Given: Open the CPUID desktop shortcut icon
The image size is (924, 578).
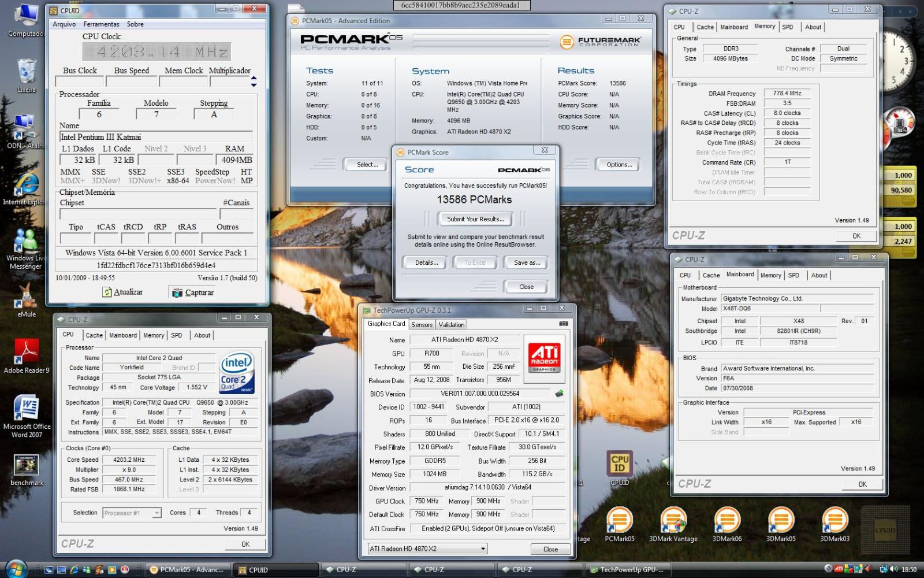Looking at the screenshot, I should (x=620, y=468).
